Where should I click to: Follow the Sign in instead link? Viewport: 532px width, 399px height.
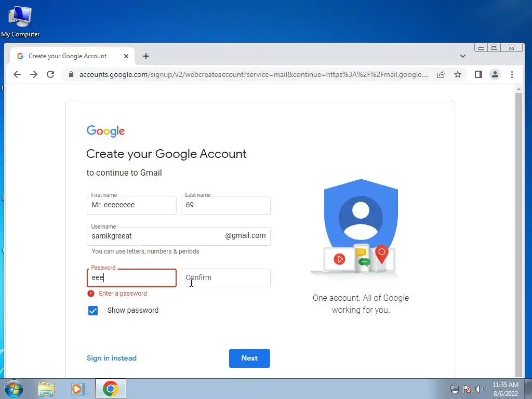[112, 358]
